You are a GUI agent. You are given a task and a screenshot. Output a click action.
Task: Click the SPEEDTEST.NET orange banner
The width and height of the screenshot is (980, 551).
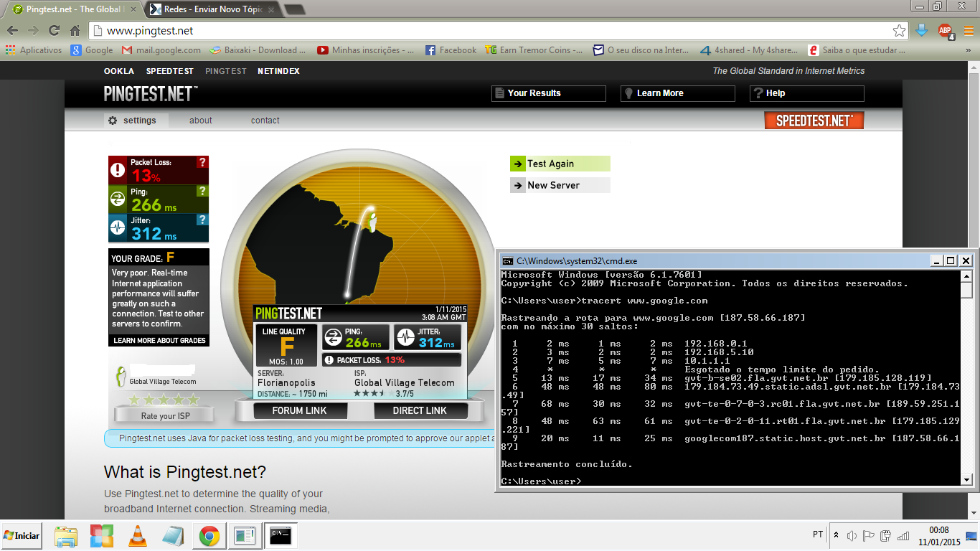tap(814, 121)
